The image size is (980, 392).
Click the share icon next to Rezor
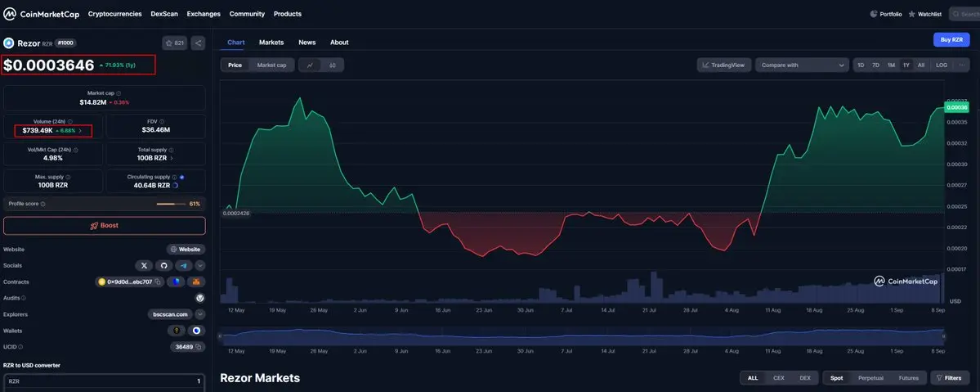[198, 43]
